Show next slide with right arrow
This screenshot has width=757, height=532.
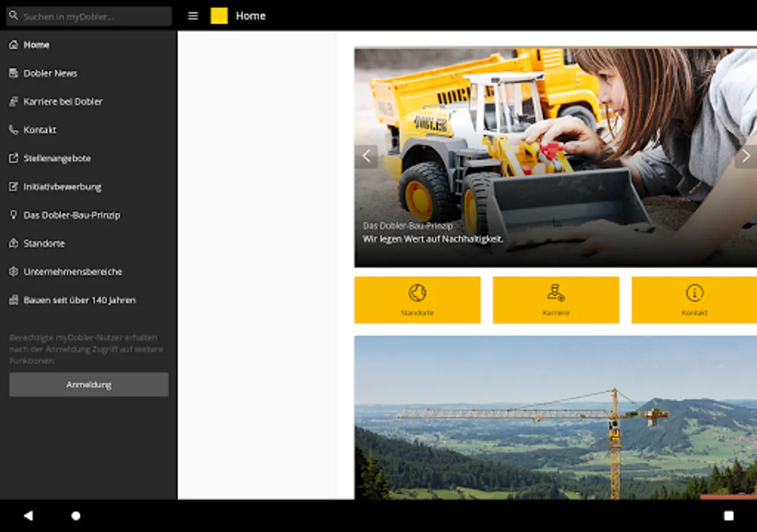pyautogui.click(x=746, y=157)
